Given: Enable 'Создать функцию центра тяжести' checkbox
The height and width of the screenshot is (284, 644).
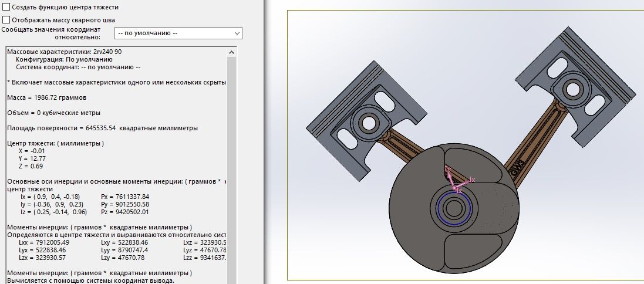Looking at the screenshot, I should (6, 7).
